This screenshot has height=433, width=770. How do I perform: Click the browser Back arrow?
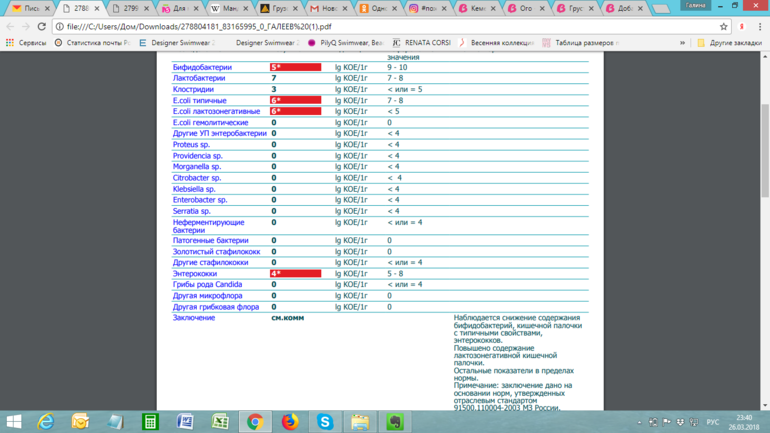(x=11, y=27)
